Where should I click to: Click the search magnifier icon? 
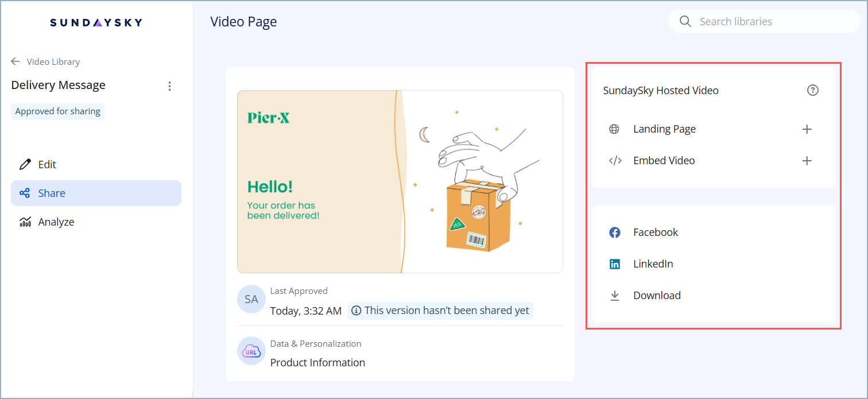pyautogui.click(x=685, y=22)
